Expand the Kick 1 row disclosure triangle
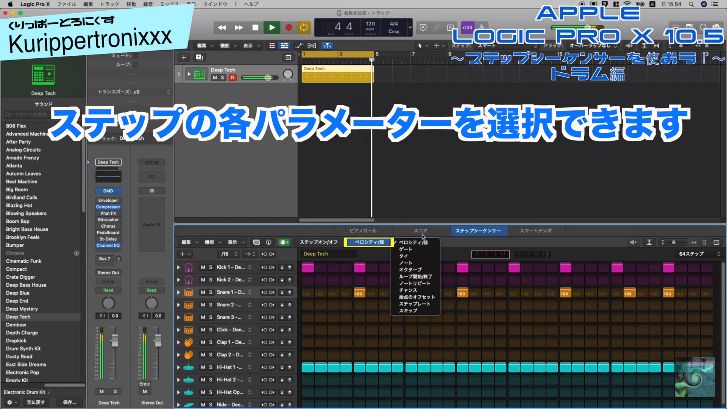This screenshot has width=727, height=409. (x=179, y=268)
